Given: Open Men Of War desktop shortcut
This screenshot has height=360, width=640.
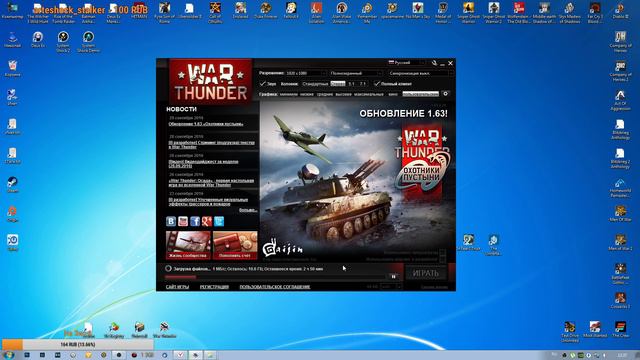Looking at the screenshot, I should pos(620,213).
